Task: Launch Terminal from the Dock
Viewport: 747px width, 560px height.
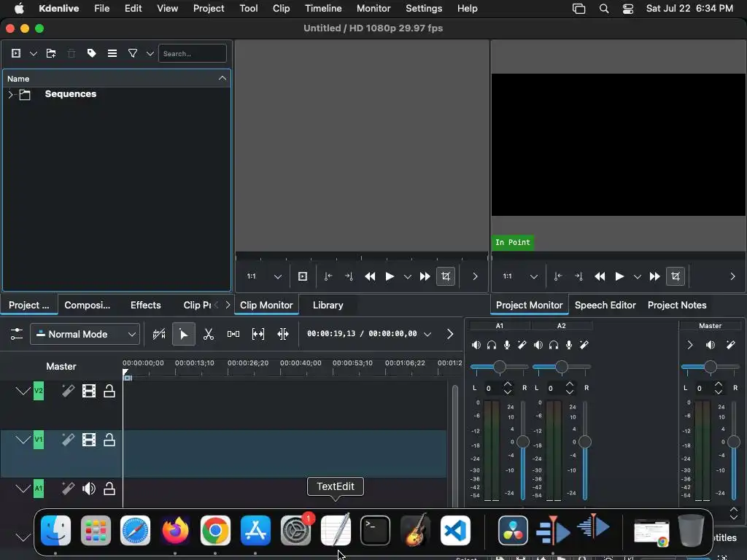Action: click(x=376, y=531)
